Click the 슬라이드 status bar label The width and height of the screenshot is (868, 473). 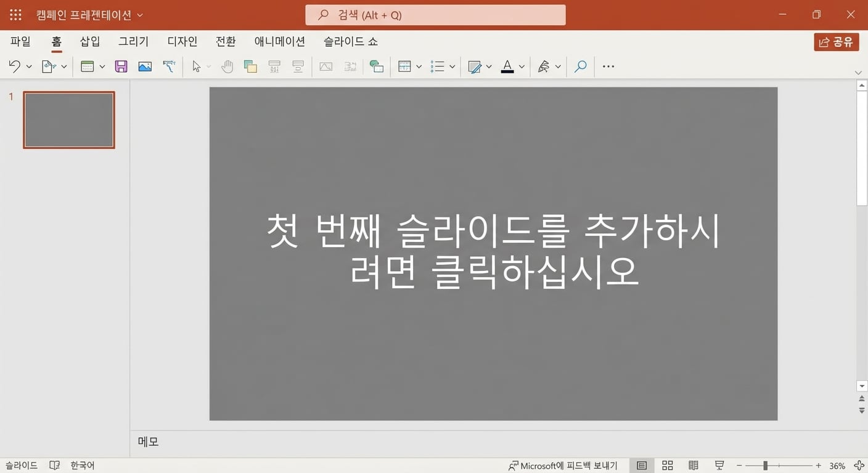(x=22, y=466)
